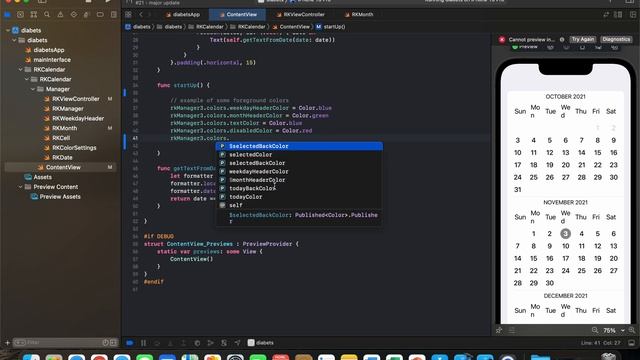Collapse the diabets group folder

tap(14, 40)
